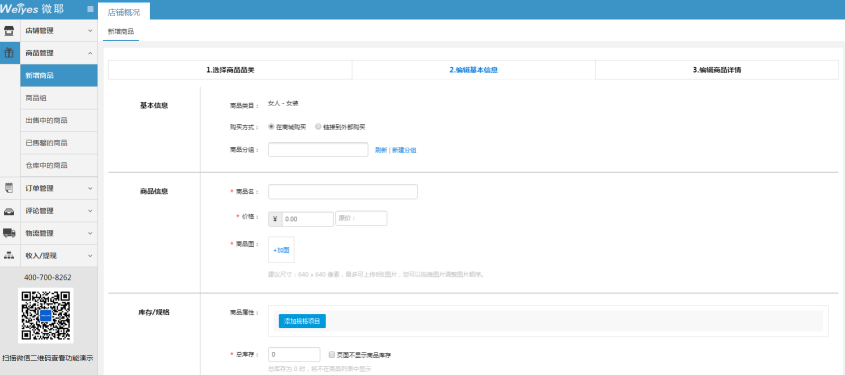
Task: Click the hamburger menu icon beside Weiyes logo
Action: [90, 9]
